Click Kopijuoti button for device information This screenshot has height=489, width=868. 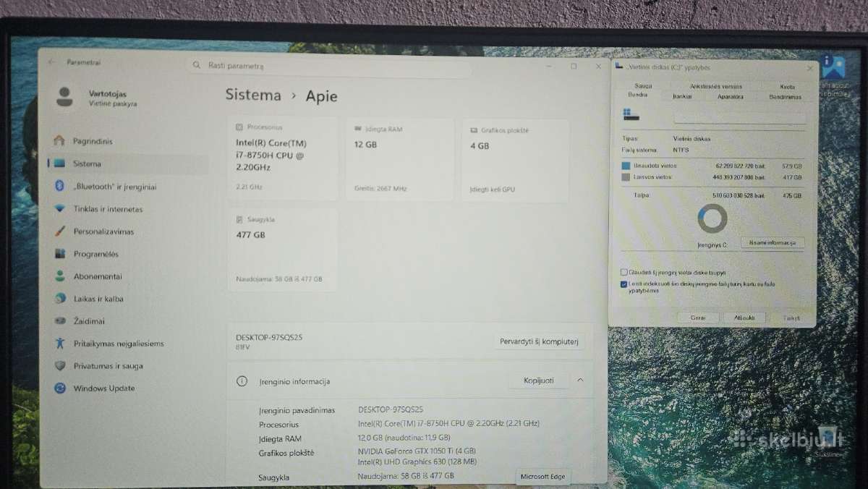tap(540, 380)
